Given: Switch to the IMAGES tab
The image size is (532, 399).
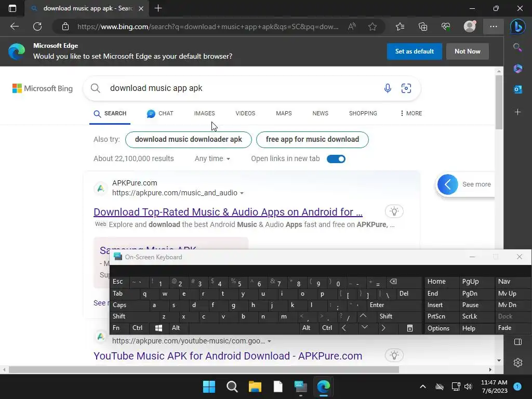Looking at the screenshot, I should (204, 113).
